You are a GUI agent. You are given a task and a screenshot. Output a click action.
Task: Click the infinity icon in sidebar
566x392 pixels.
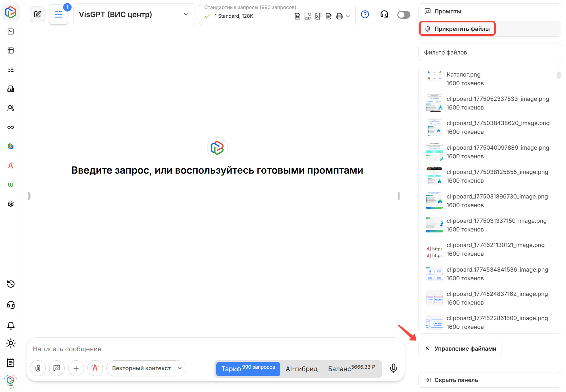(x=11, y=127)
